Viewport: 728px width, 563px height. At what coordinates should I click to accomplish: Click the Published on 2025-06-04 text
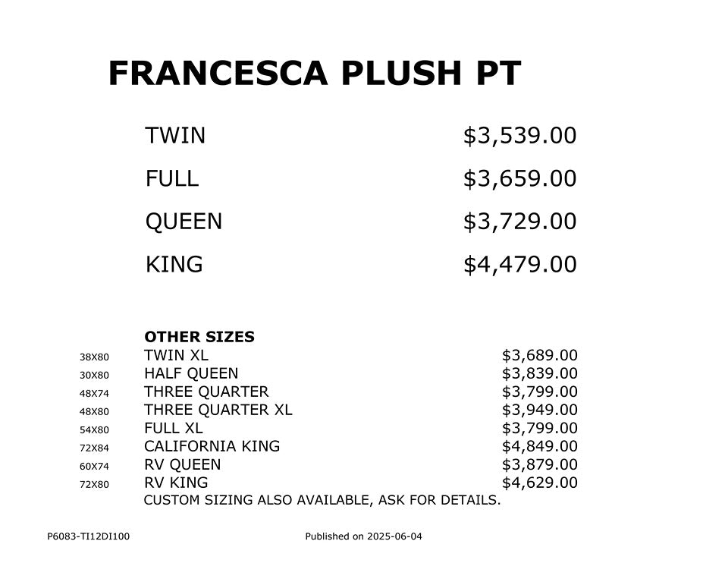point(363,536)
